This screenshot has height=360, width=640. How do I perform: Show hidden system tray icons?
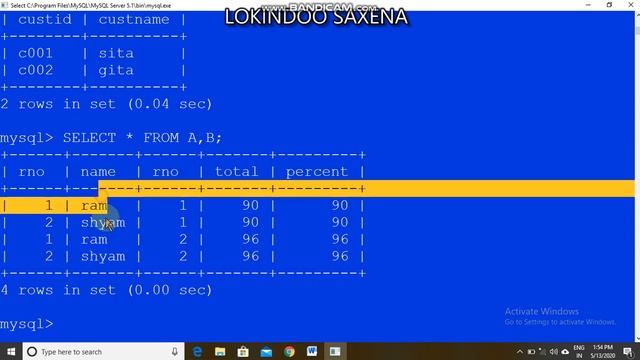coord(520,351)
